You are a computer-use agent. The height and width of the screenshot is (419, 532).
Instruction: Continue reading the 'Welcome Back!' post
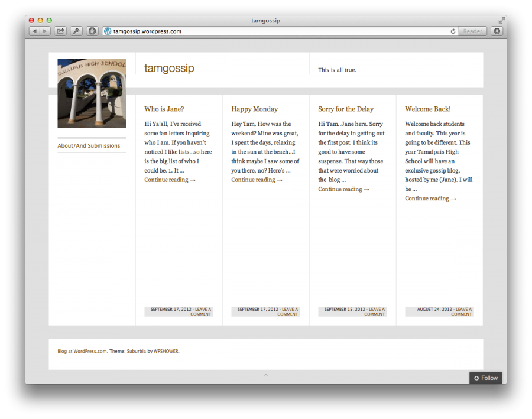[x=430, y=199]
